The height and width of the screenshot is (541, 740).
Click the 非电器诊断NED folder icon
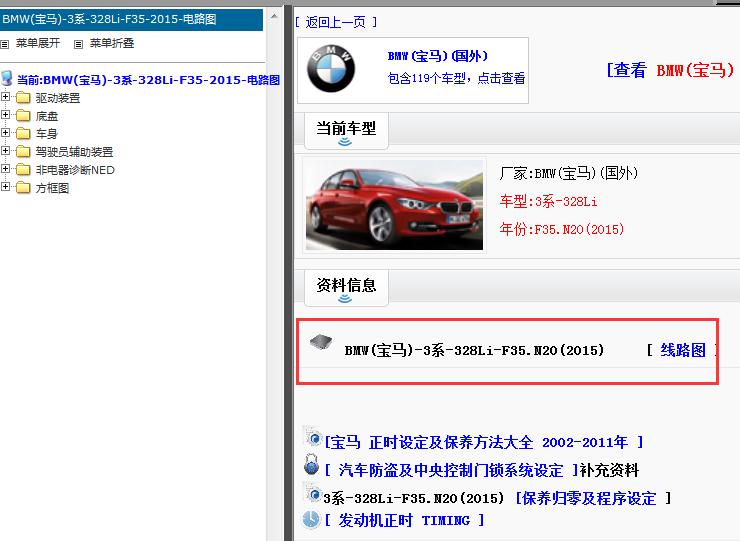coord(23,169)
